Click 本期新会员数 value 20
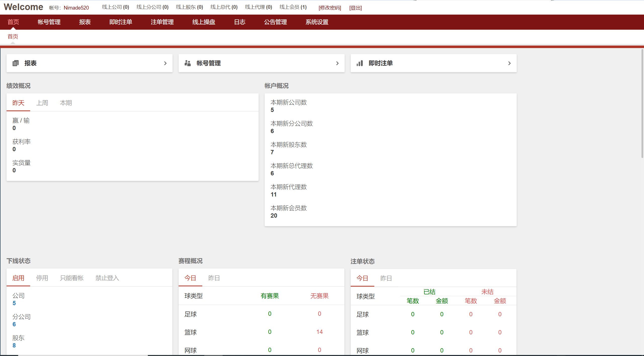 [274, 216]
